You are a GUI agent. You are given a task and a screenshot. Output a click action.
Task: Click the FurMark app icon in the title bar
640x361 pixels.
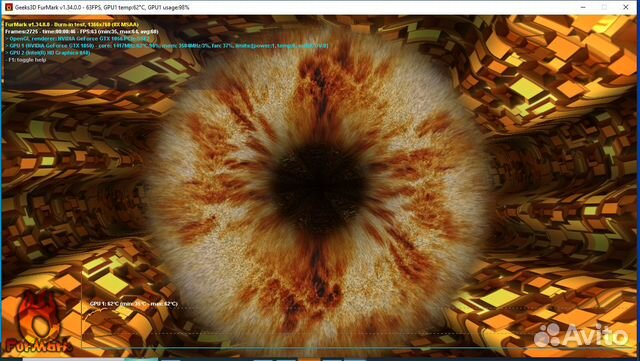point(8,7)
